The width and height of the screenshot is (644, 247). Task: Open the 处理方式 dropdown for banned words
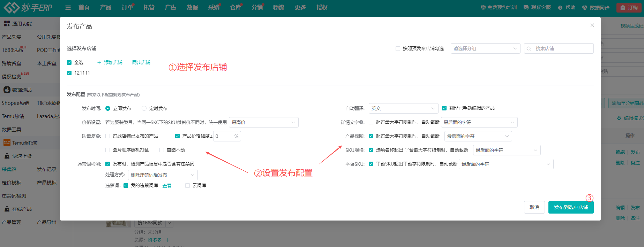pyautogui.click(x=163, y=175)
